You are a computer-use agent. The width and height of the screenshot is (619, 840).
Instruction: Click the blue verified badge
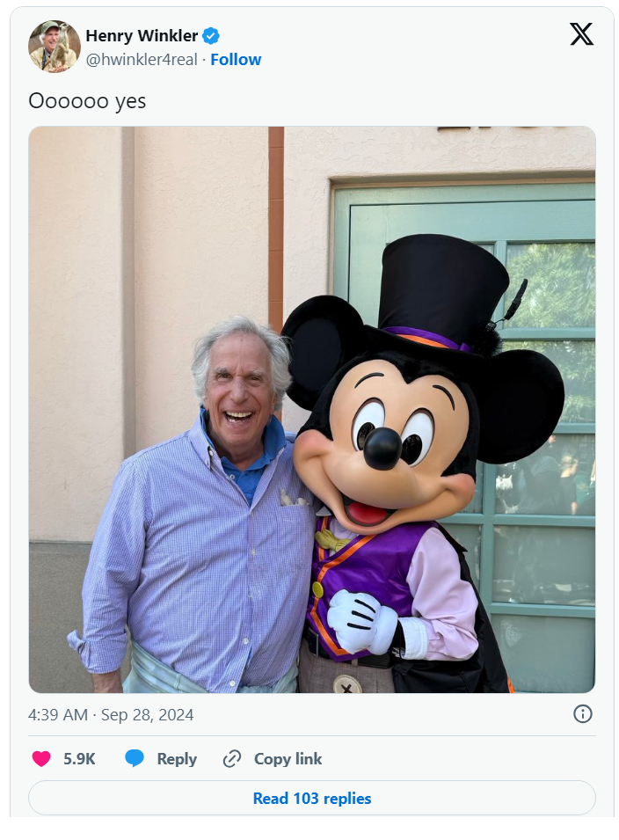point(211,36)
